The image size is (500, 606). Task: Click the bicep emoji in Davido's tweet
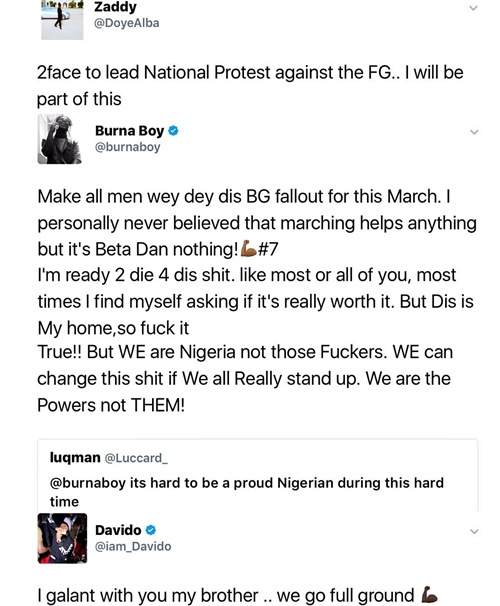tap(429, 594)
